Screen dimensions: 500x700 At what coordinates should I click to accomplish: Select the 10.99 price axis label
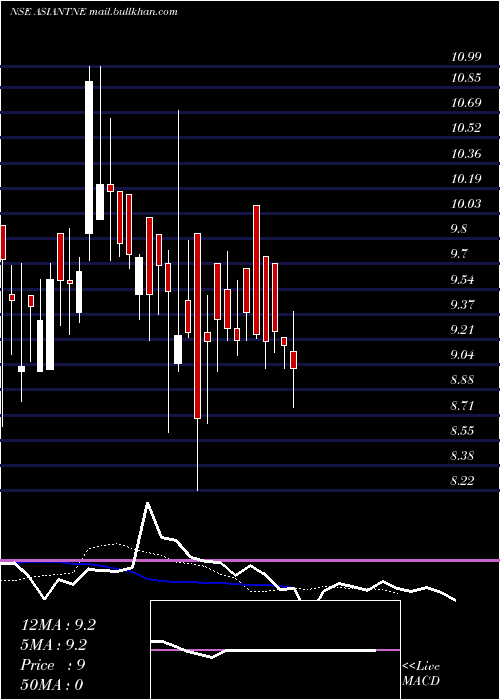(x=466, y=57)
